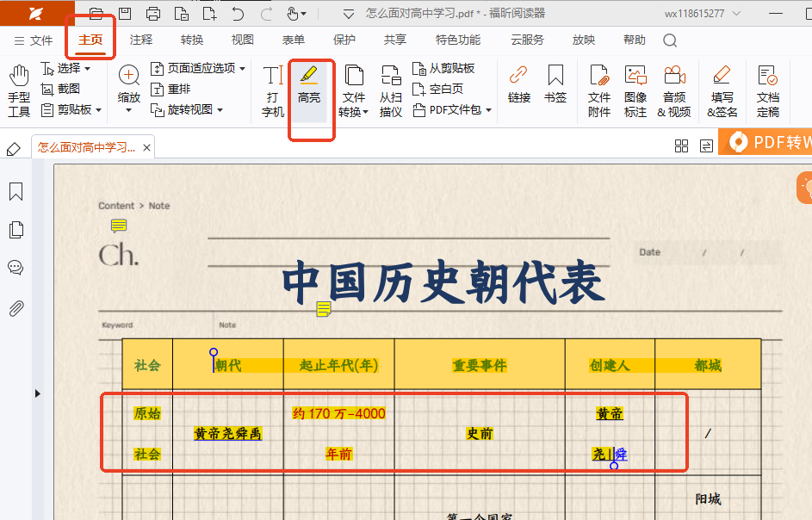The height and width of the screenshot is (520, 812).
Task: Click 空白页 blank page option
Action: pos(437,89)
